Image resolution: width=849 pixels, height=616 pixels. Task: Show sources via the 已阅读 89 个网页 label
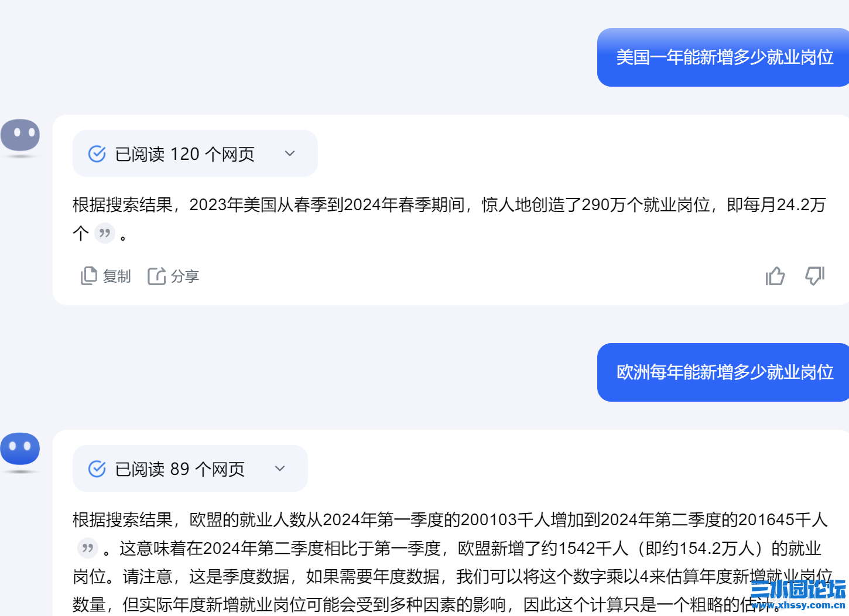pyautogui.click(x=180, y=469)
